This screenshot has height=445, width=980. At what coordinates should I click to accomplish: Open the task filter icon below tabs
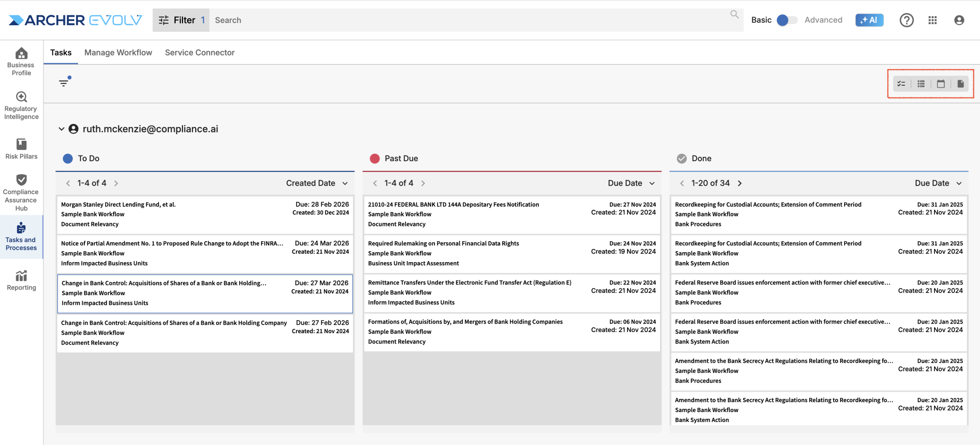[x=64, y=82]
